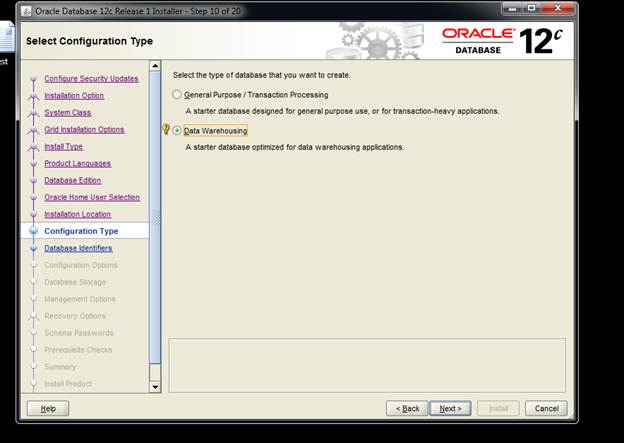Click the greyed Install Product step text
The height and width of the screenshot is (443, 624).
point(68,384)
